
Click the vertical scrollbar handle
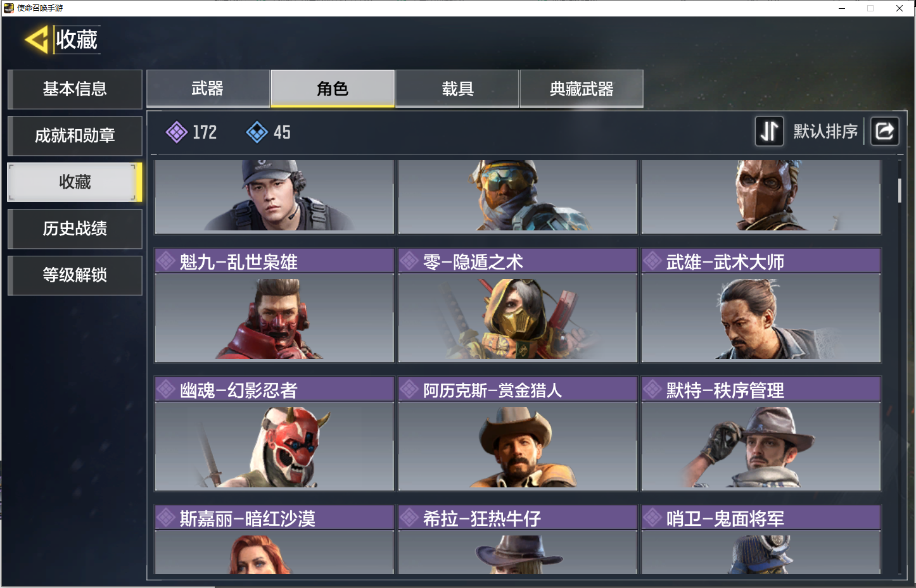(x=900, y=191)
